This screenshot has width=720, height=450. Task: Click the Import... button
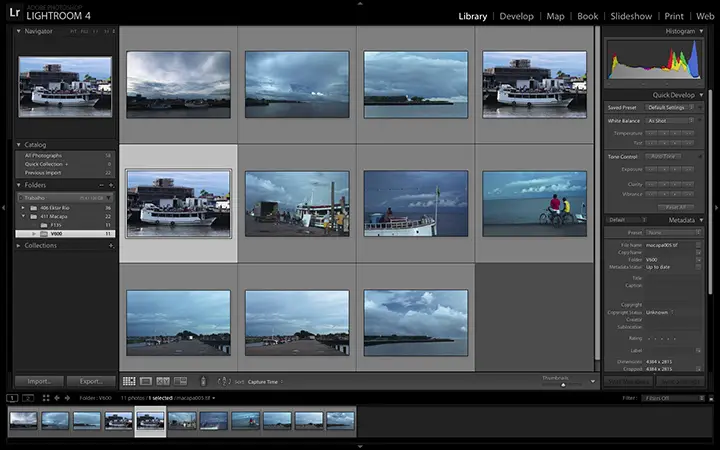[39, 381]
